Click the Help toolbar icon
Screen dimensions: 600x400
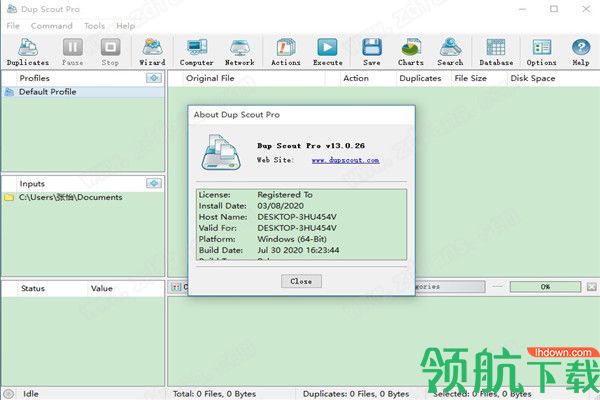(x=581, y=52)
